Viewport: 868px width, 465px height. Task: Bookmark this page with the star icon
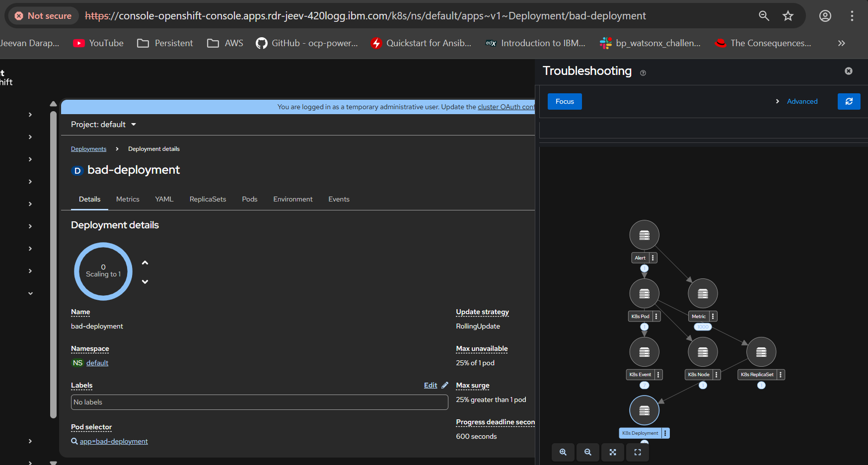(788, 16)
